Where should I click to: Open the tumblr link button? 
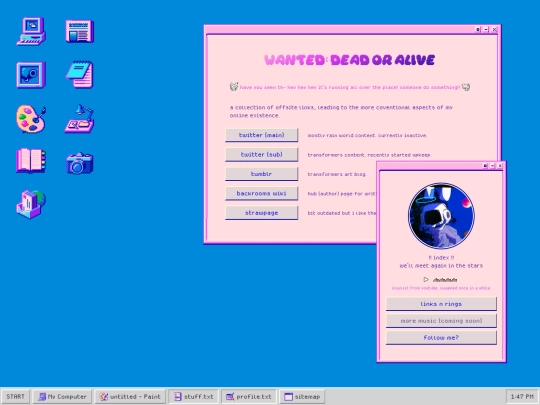(261, 174)
